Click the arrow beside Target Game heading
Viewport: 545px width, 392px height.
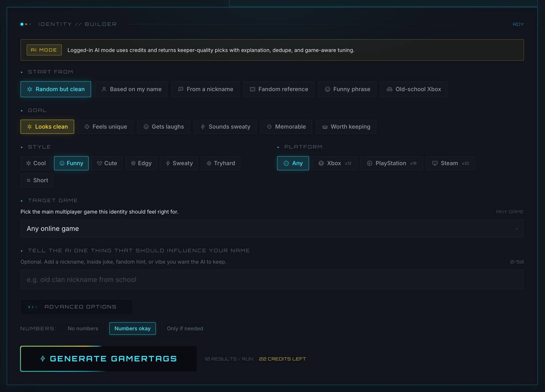(22, 201)
